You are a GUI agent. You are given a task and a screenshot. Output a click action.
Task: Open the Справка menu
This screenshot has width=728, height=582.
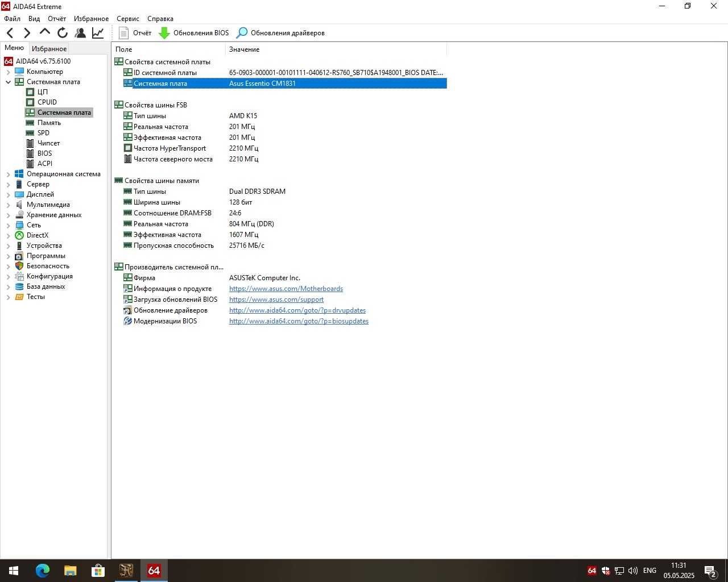(x=160, y=19)
